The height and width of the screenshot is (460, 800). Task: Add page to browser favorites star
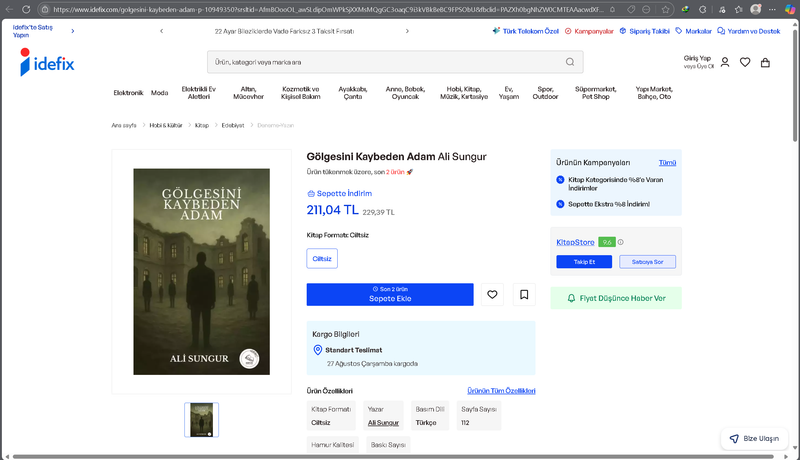pyautogui.click(x=665, y=9)
